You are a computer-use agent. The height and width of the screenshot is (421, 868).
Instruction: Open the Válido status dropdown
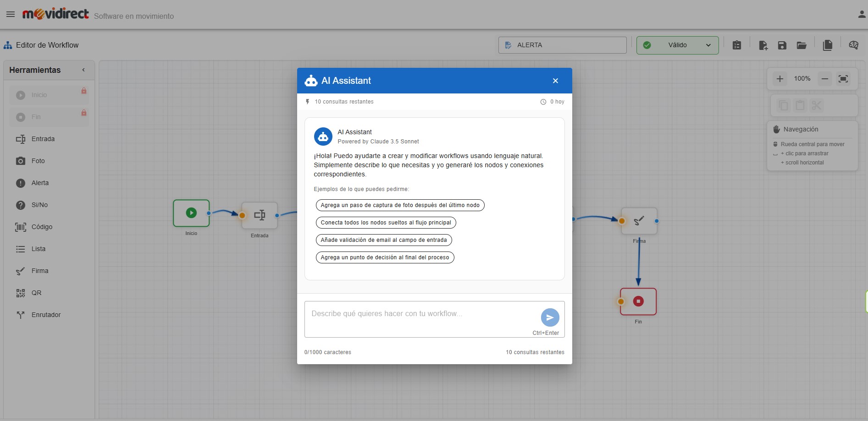pyautogui.click(x=677, y=45)
